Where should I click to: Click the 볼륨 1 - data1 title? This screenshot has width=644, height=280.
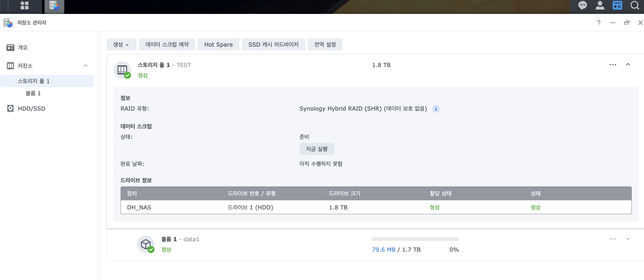(x=180, y=239)
